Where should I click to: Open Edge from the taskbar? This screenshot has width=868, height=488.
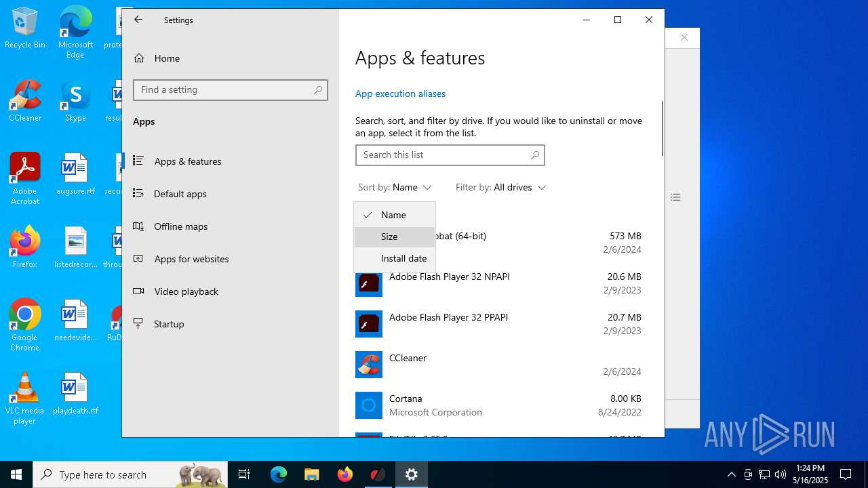click(279, 474)
